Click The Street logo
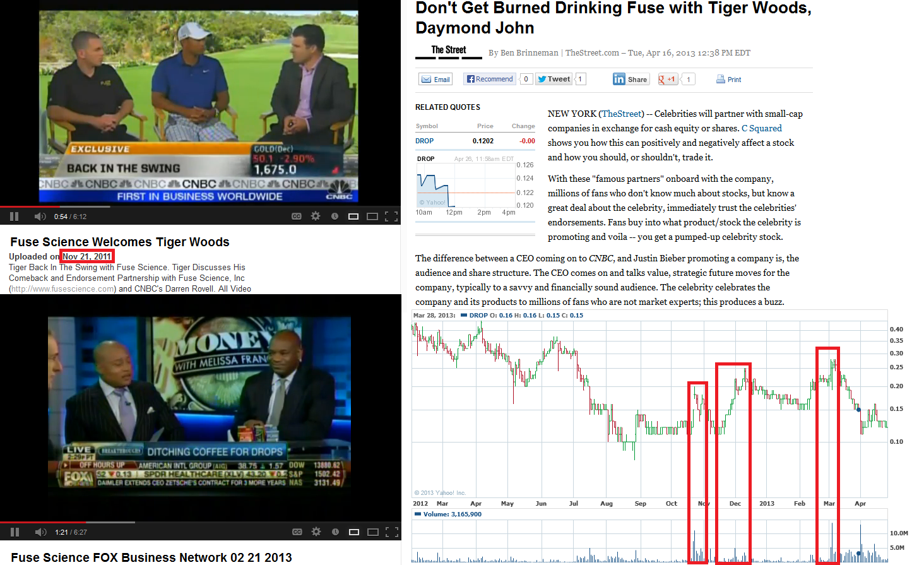 (x=449, y=51)
